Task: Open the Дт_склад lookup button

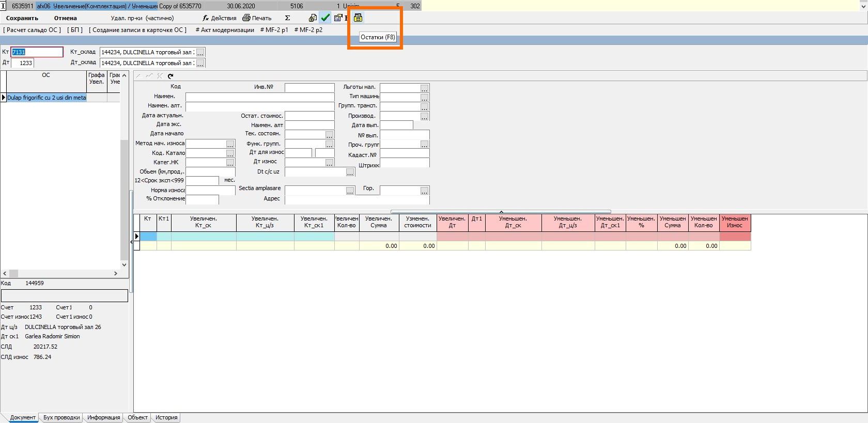Action: pos(200,63)
